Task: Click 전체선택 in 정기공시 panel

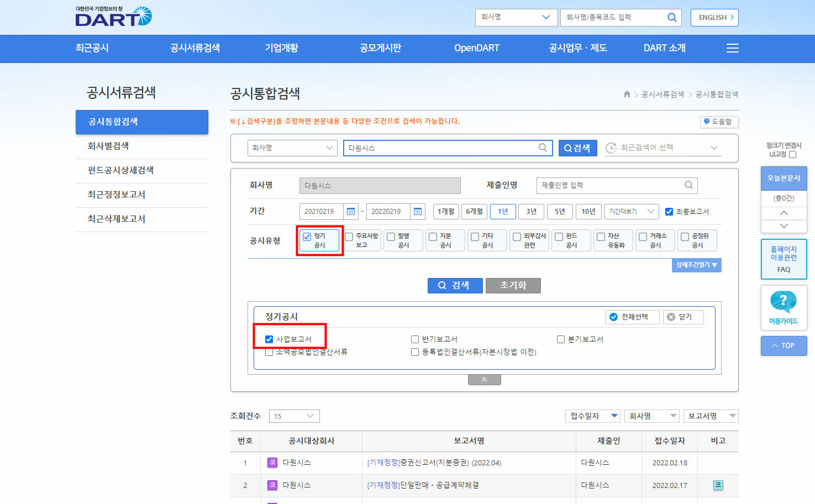Action: click(633, 317)
